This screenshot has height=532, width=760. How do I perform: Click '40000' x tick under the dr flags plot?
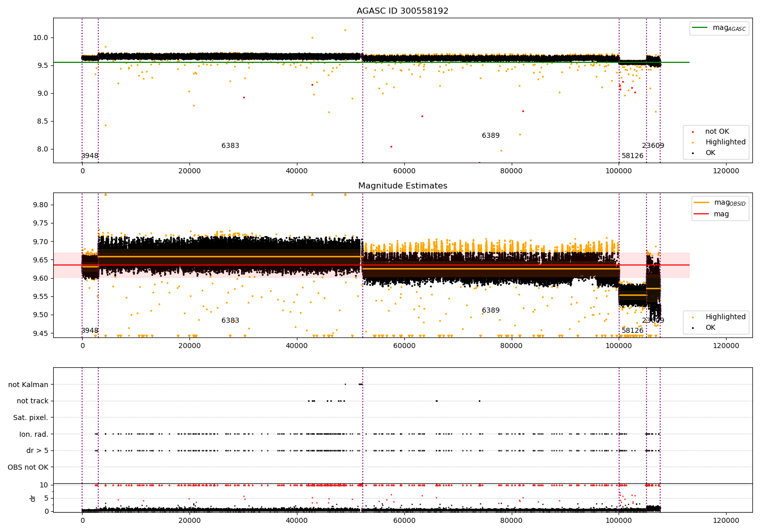296,521
